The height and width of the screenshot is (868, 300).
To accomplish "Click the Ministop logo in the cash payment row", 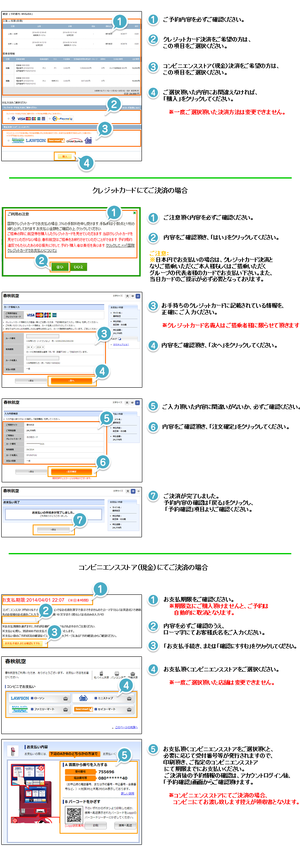I will click(x=88, y=141).
